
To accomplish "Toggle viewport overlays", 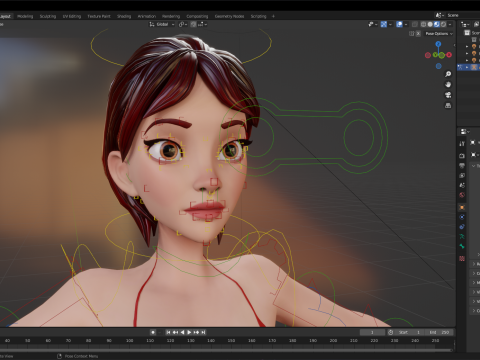I will pyautogui.click(x=399, y=24).
